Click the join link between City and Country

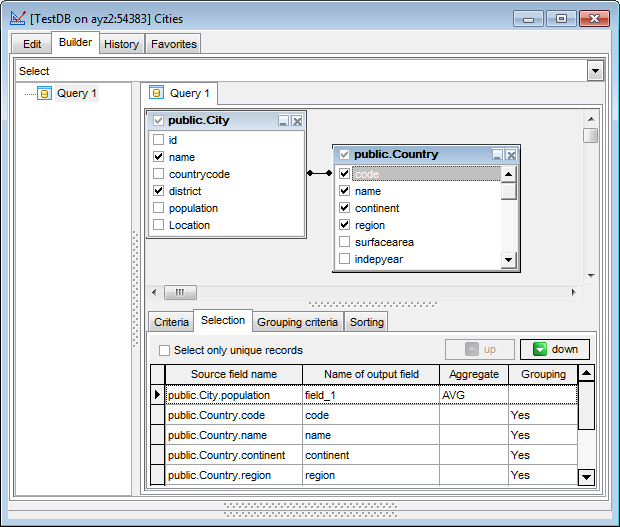[x=319, y=173]
